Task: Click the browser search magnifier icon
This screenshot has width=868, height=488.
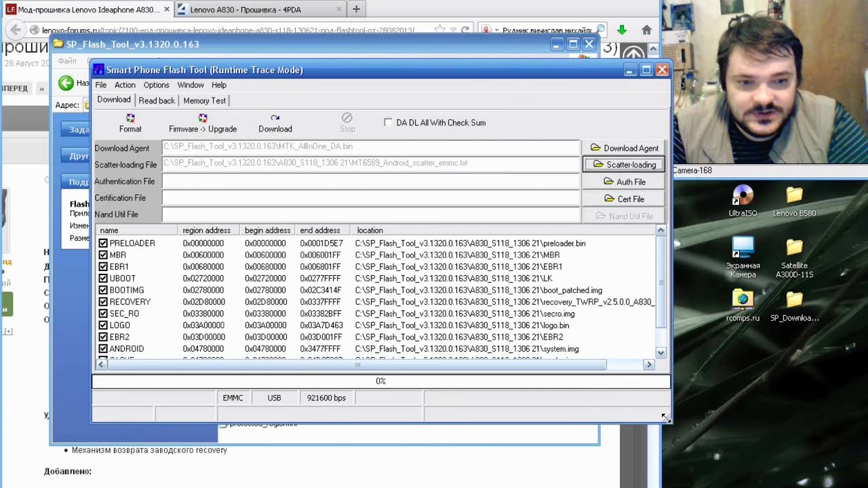Action: [x=600, y=30]
